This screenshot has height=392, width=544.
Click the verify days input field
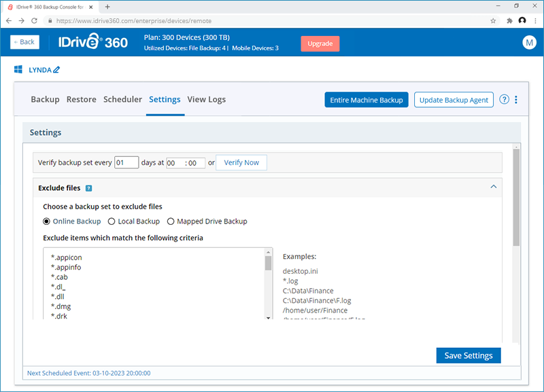click(x=126, y=163)
